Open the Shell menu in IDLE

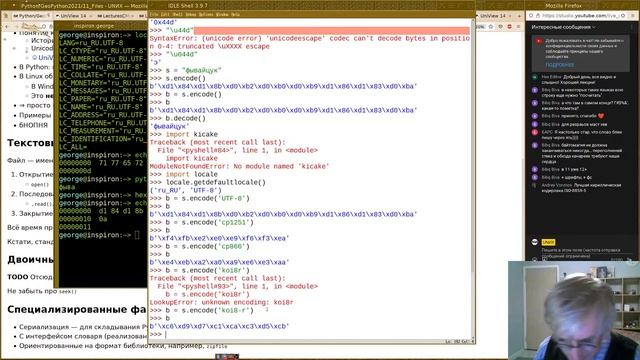(x=178, y=14)
